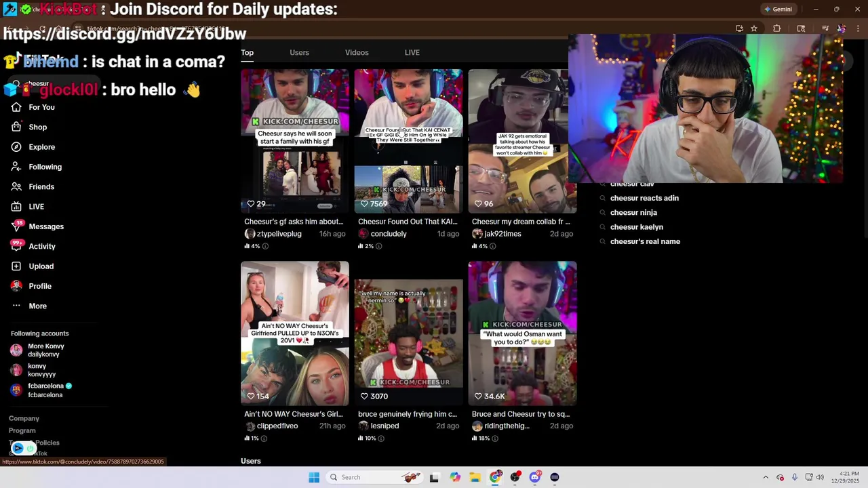Click the bookmark star icon
Viewport: 868px width, 488px height.
click(754, 28)
